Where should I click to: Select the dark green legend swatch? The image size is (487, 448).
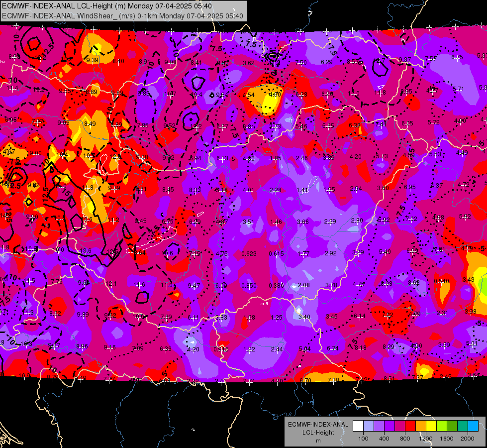pos(452,426)
